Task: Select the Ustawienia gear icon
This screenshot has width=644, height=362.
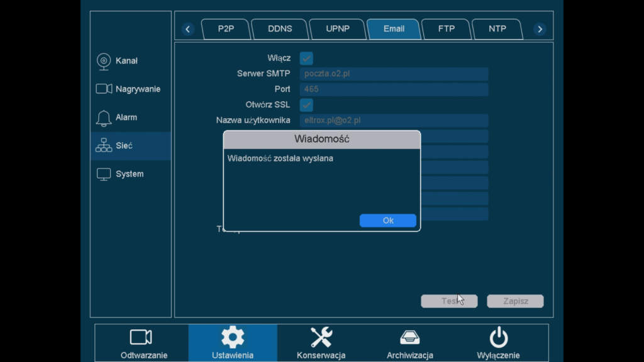Action: [232, 337]
